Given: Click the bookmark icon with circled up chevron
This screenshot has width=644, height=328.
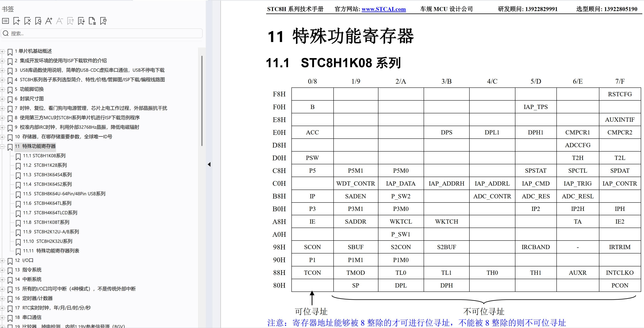Looking at the screenshot, I should tap(103, 21).
